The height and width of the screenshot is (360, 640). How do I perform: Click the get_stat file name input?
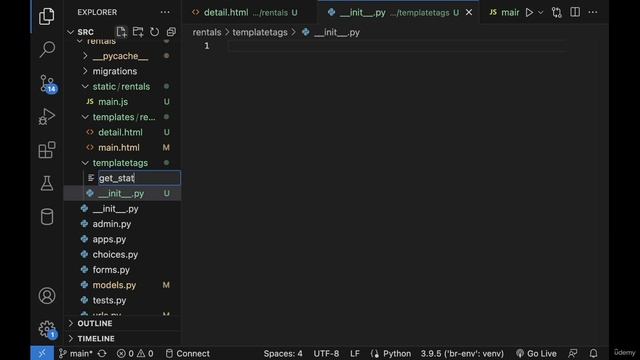coord(139,178)
